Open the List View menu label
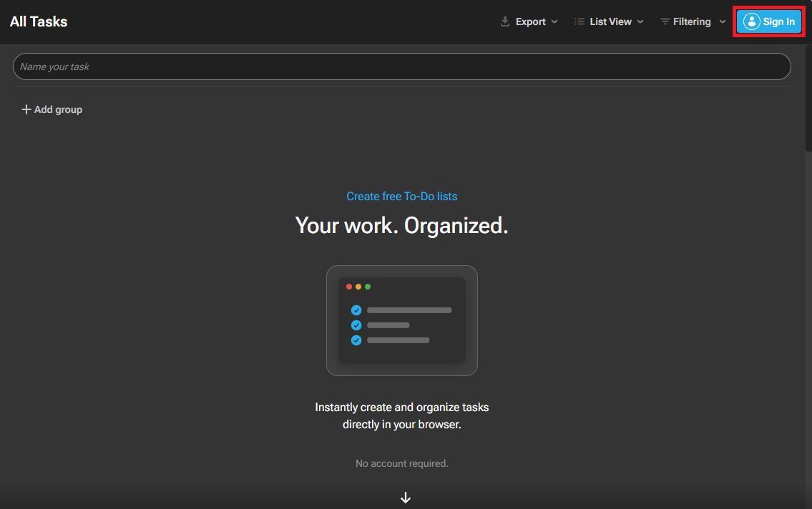 coord(610,21)
